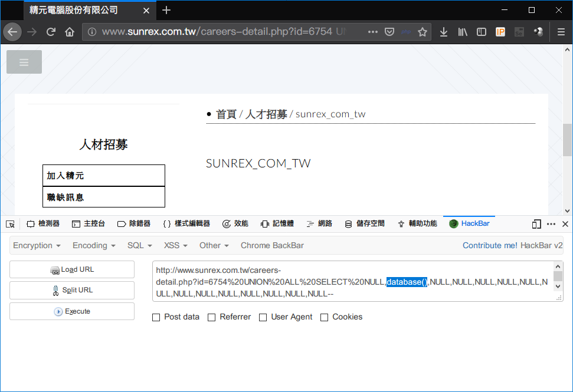
Task: Switch to the 檢測器 inspector tab
Action: click(x=42, y=224)
